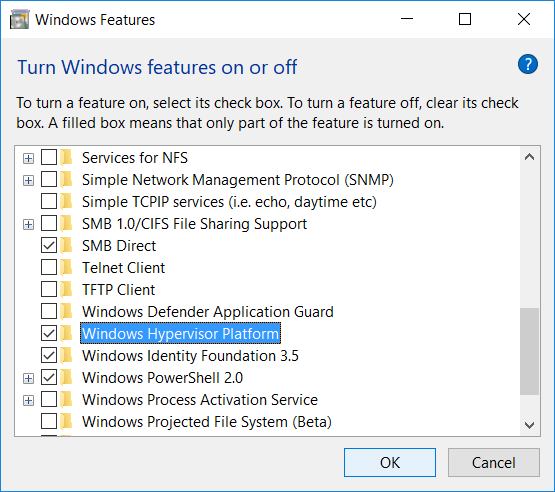This screenshot has height=492, width=555.
Task: Click folder icon next to Windows Projected File System
Action: click(66, 422)
